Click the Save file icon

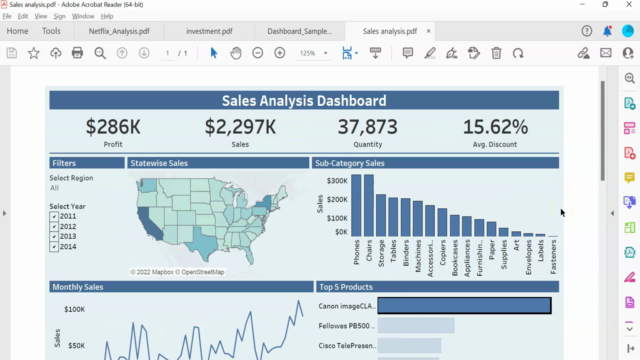point(11,53)
